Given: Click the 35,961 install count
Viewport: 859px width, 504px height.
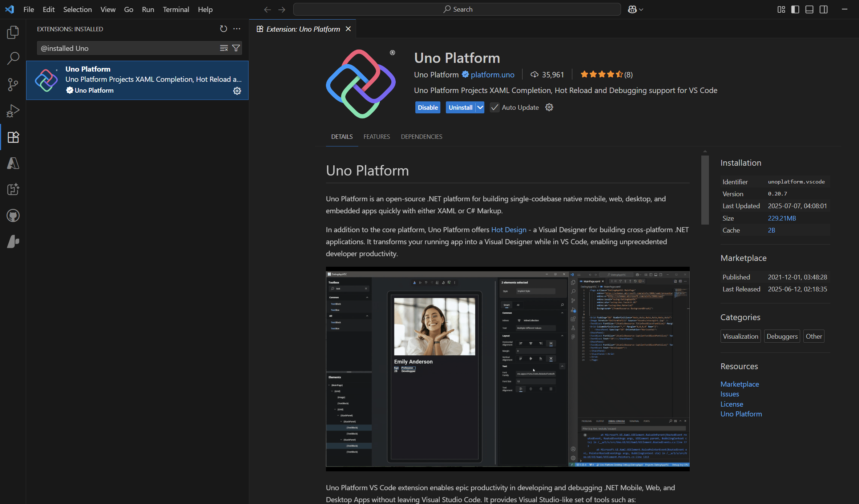Looking at the screenshot, I should [x=547, y=74].
